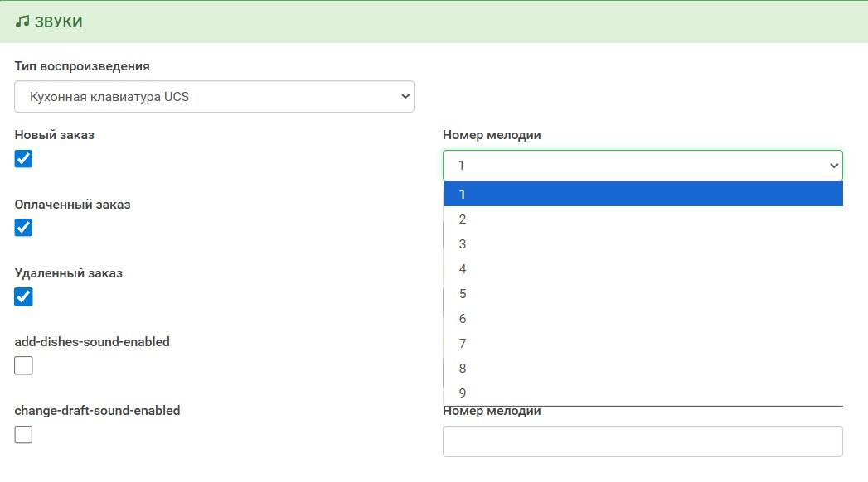Screen dimensions: 868x482
Task: Choose option 5 in the melody list
Action: (643, 294)
